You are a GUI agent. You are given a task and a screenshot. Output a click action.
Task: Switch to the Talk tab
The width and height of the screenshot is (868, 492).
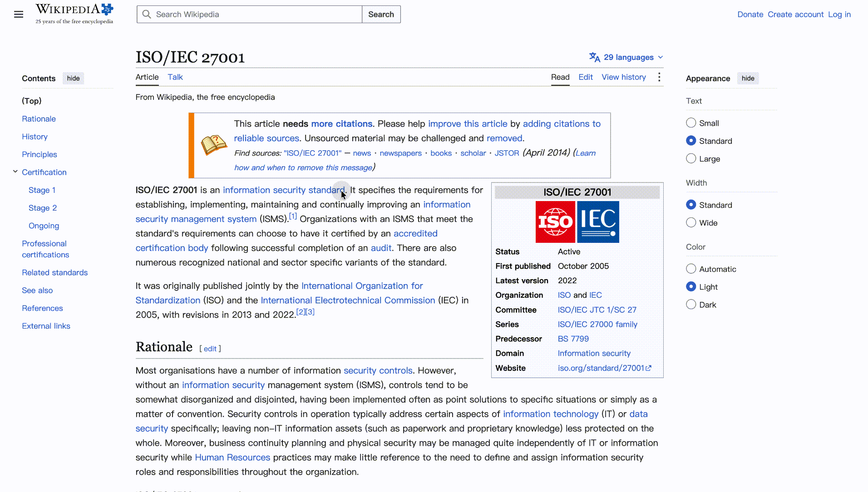(175, 77)
